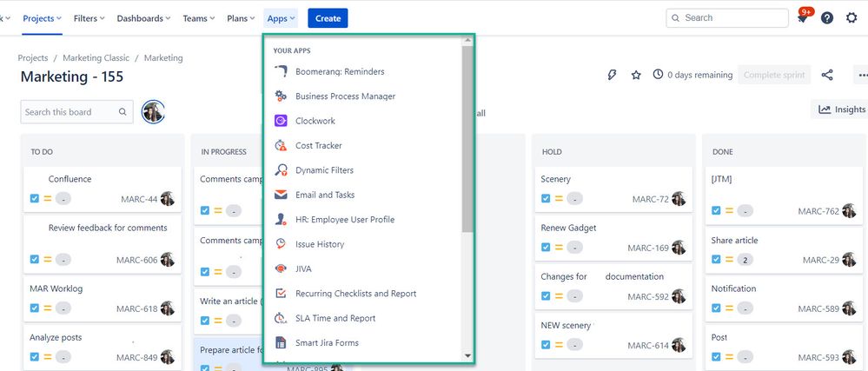Click the share icon beside Complete sprint
Viewport: 868px width, 371px height.
point(827,75)
